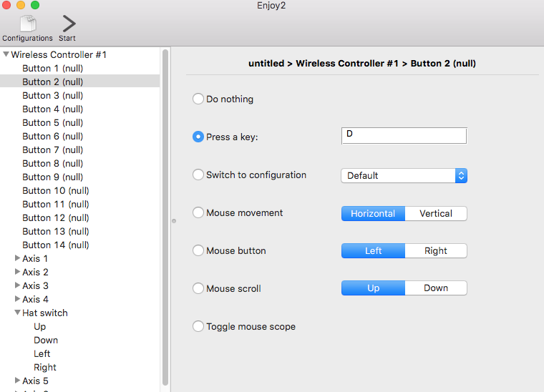Select the Press a key radio button

198,137
